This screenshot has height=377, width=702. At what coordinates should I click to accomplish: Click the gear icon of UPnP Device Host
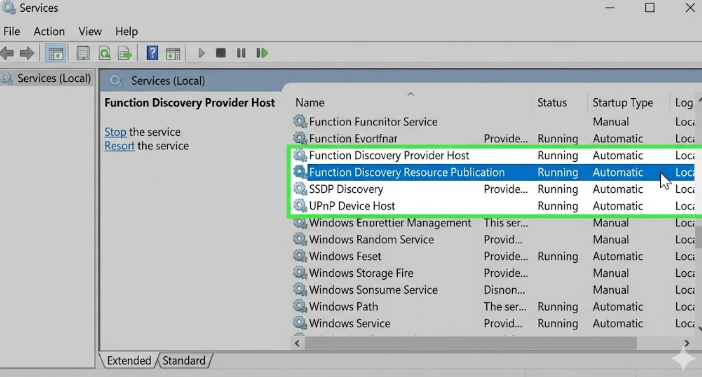point(300,206)
